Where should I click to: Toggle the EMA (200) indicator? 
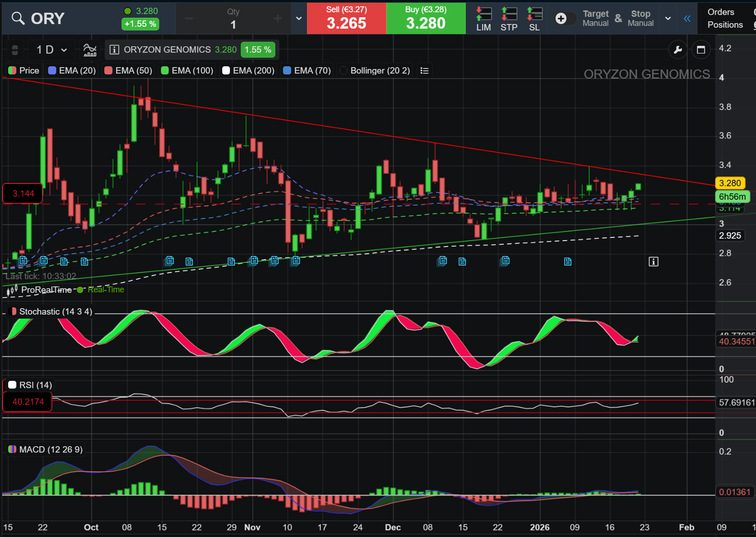248,70
